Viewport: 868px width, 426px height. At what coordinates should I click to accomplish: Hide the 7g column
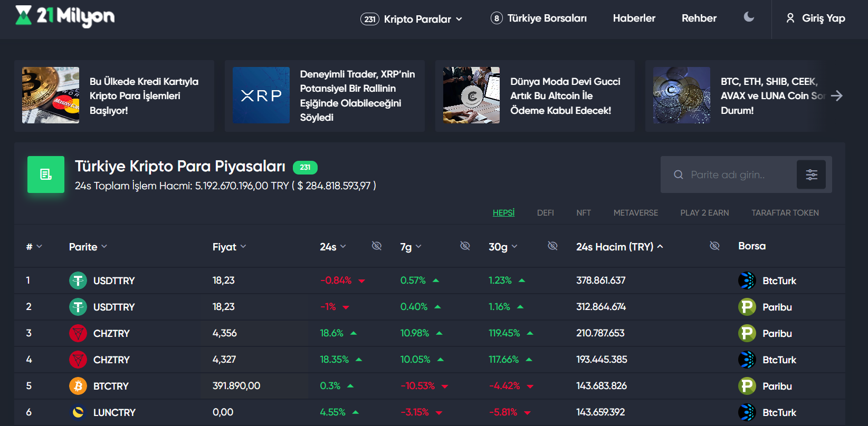pos(465,246)
